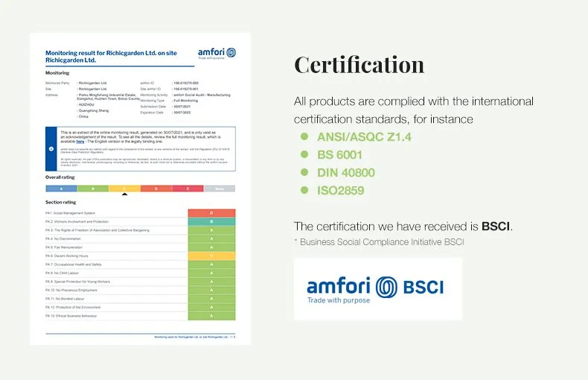Click 'PA 7: Occupational Health and Safety' row
The height and width of the screenshot is (380, 588).
tap(140, 265)
